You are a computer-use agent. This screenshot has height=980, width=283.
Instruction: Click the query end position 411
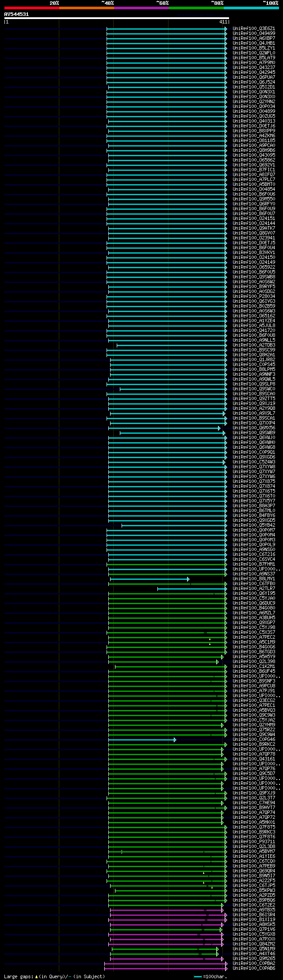coord(223,22)
